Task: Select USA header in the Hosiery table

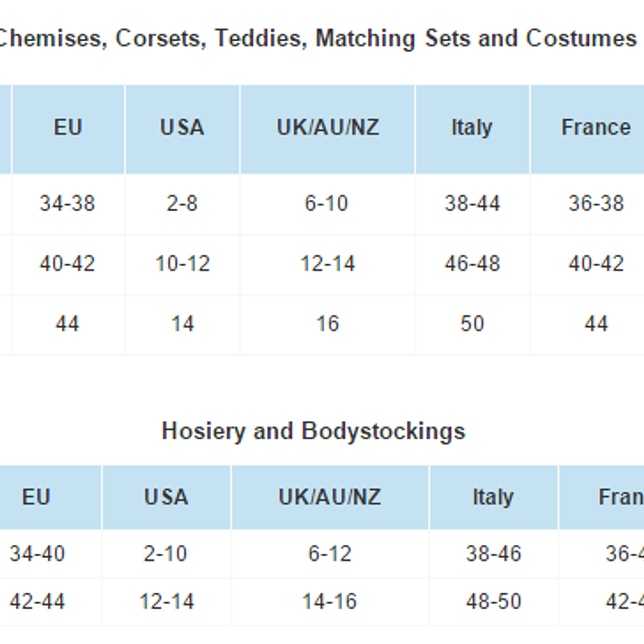Action: [x=166, y=497]
